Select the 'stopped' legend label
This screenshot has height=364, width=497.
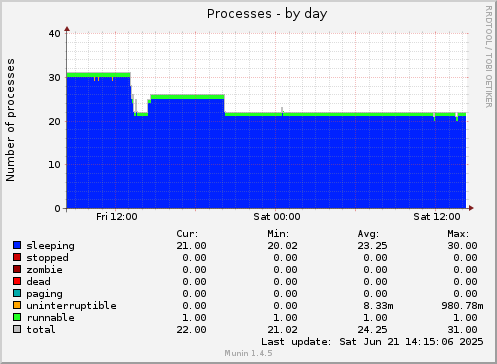47,258
